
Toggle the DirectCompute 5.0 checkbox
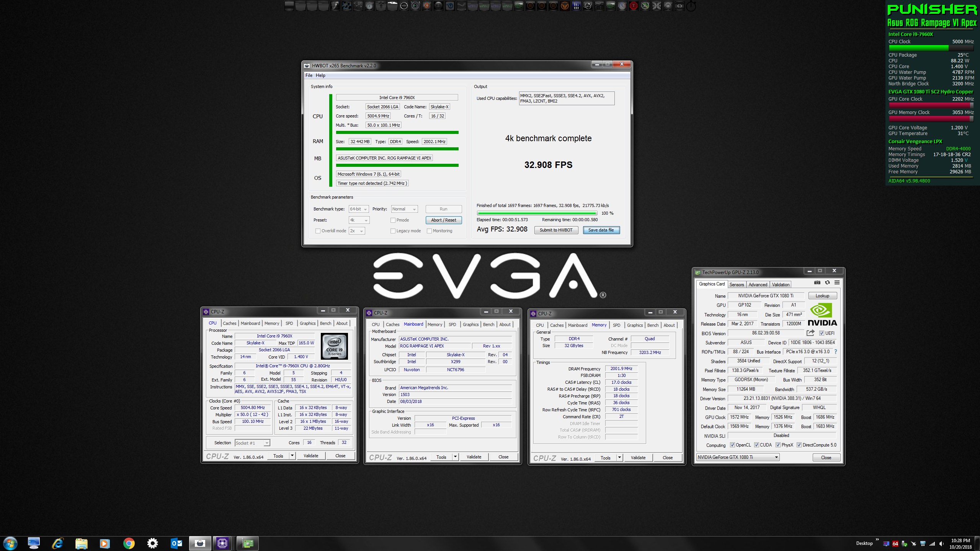[799, 445]
